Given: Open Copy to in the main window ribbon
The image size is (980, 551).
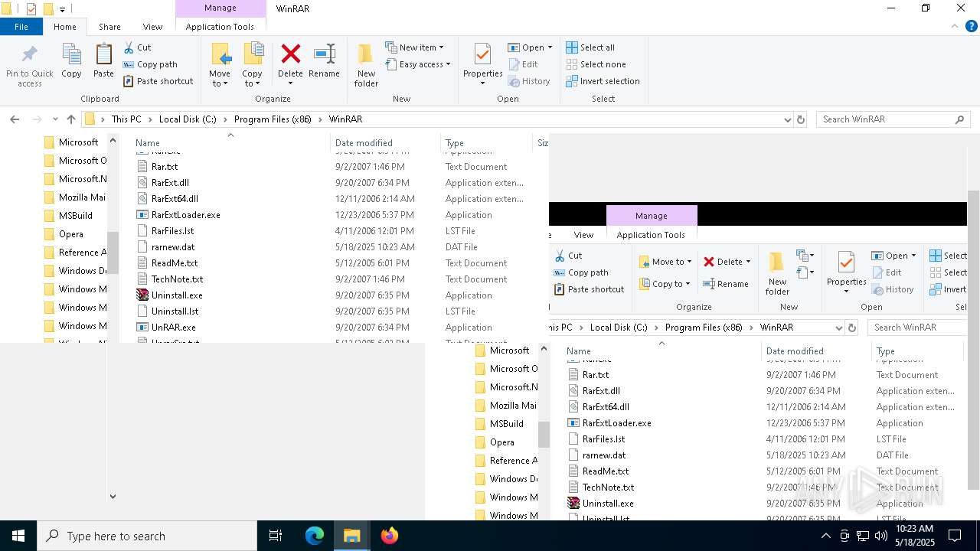Looking at the screenshot, I should pyautogui.click(x=252, y=65).
